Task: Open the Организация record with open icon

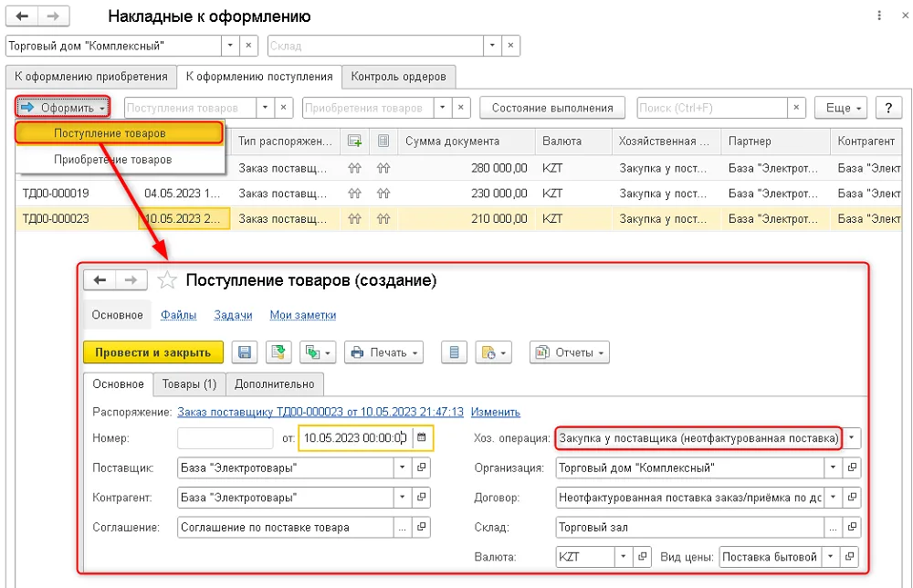Action: pyautogui.click(x=852, y=467)
